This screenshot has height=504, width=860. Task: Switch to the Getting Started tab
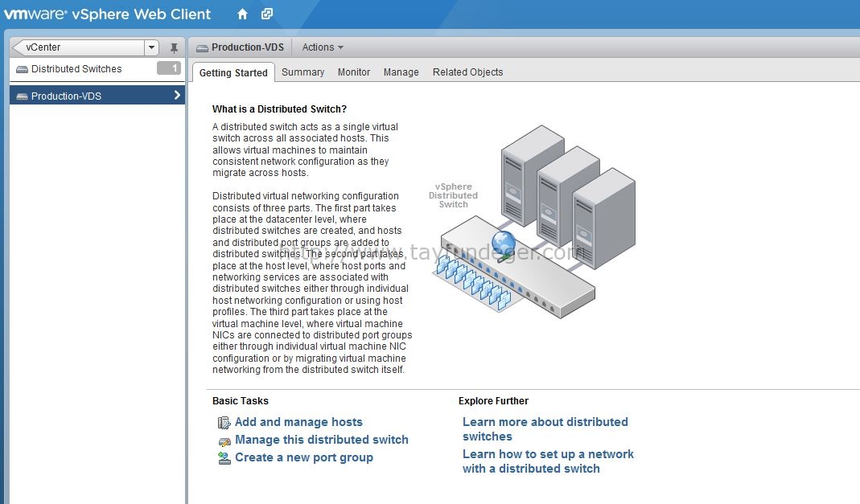click(x=233, y=72)
